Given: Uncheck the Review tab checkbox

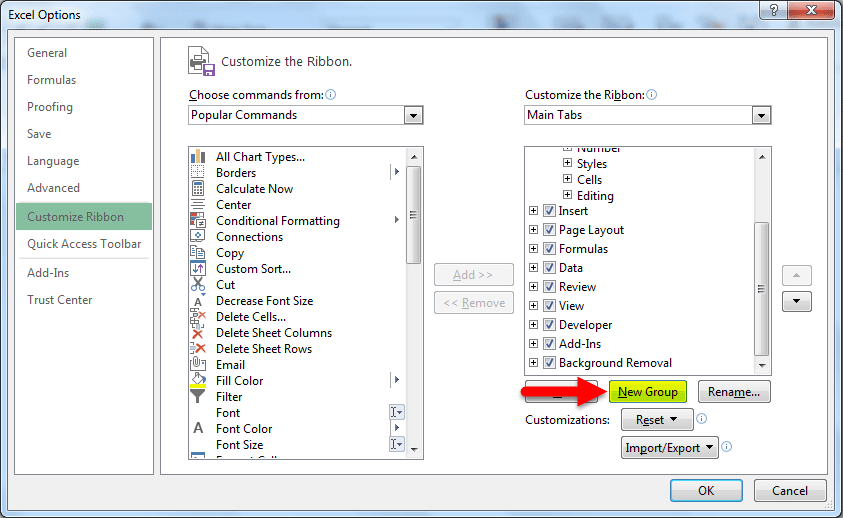Looking at the screenshot, I should tap(549, 287).
